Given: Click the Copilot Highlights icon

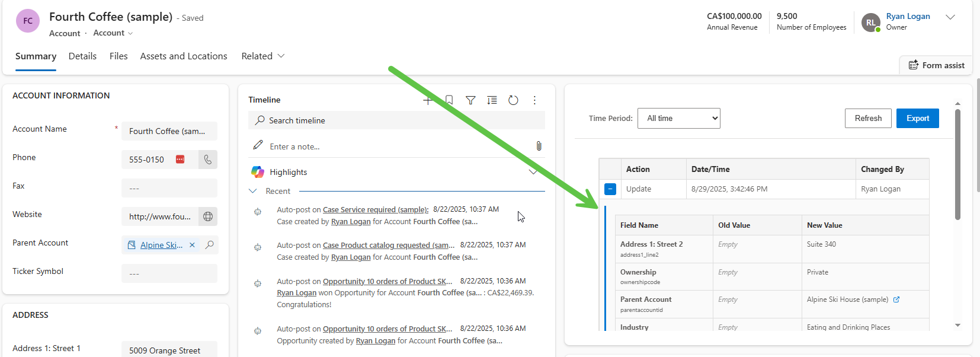Looking at the screenshot, I should (258, 172).
